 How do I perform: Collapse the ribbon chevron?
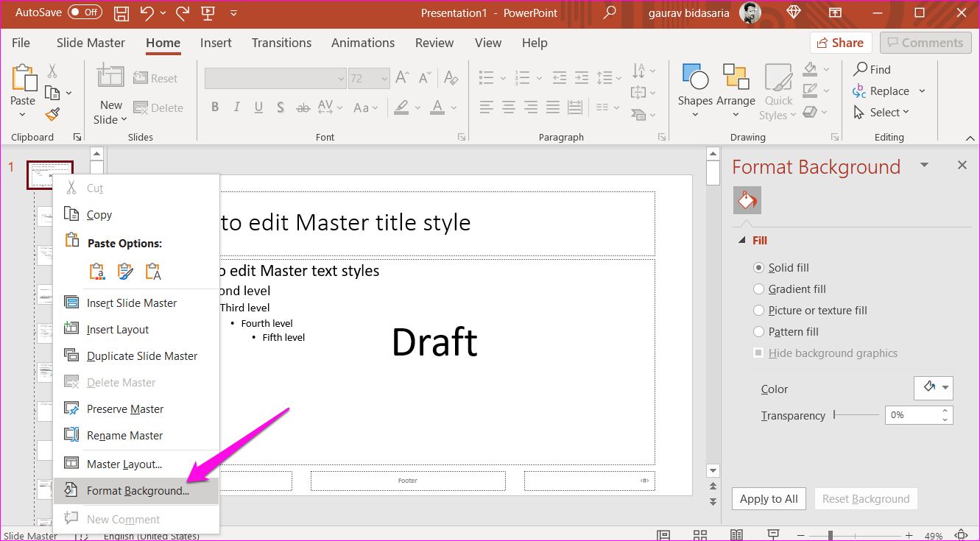tap(970, 138)
